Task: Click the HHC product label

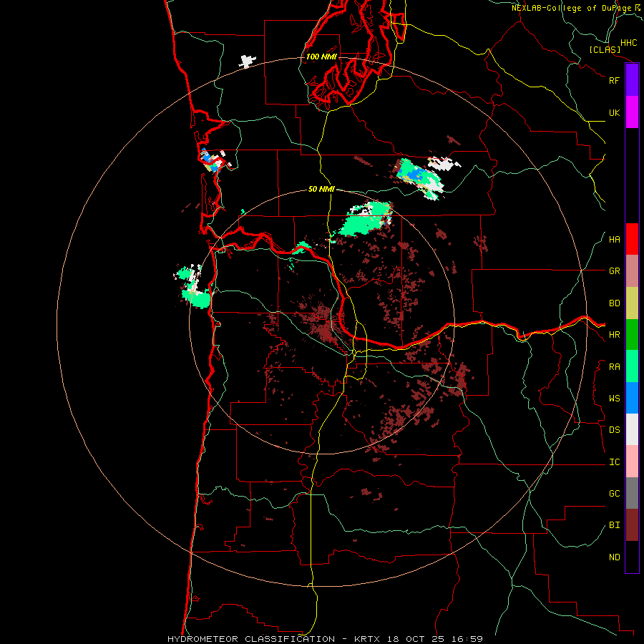Action: pos(628,43)
